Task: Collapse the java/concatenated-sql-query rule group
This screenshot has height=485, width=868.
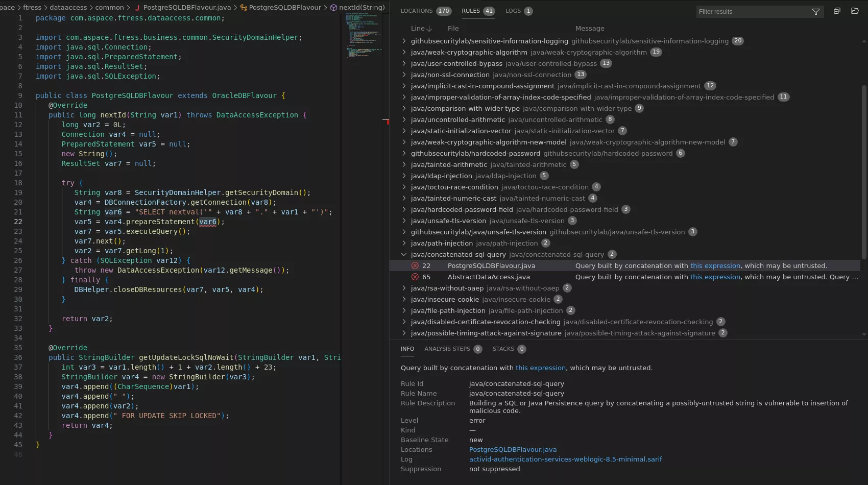Action: (x=404, y=255)
